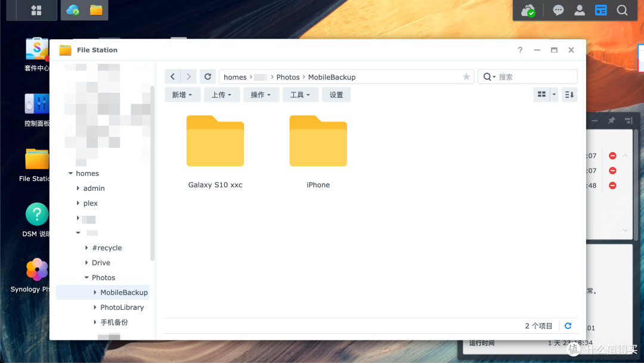Expand the widget section with the down chevron
Screen dimensions: 644x363
click(x=625, y=230)
